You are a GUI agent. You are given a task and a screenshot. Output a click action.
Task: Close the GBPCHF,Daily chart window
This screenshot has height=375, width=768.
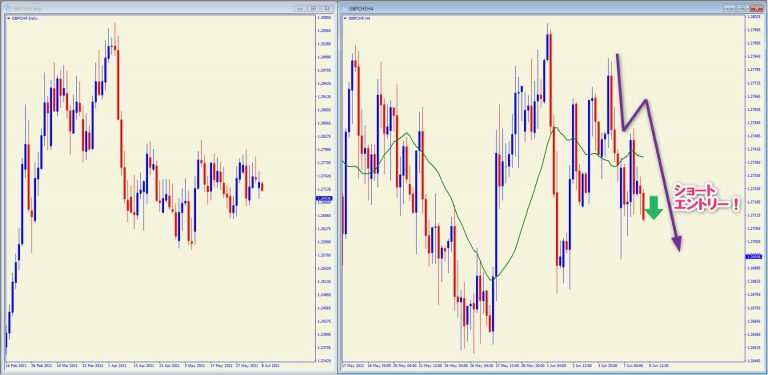click(327, 8)
